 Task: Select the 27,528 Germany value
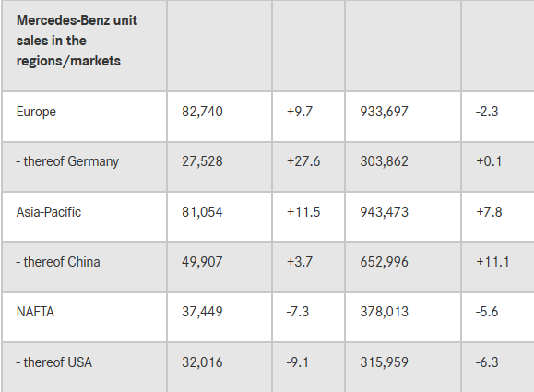tap(202, 161)
